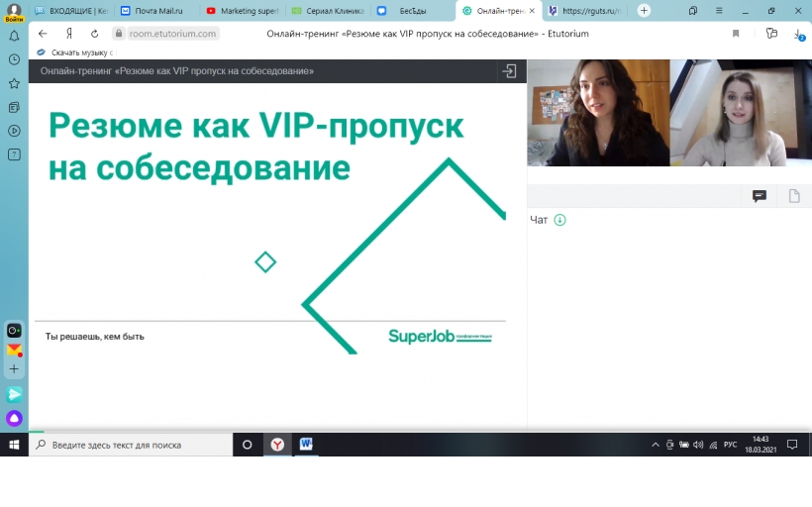The width and height of the screenshot is (812, 507).
Task: Open the downloads arrow icon
Action: click(x=798, y=35)
